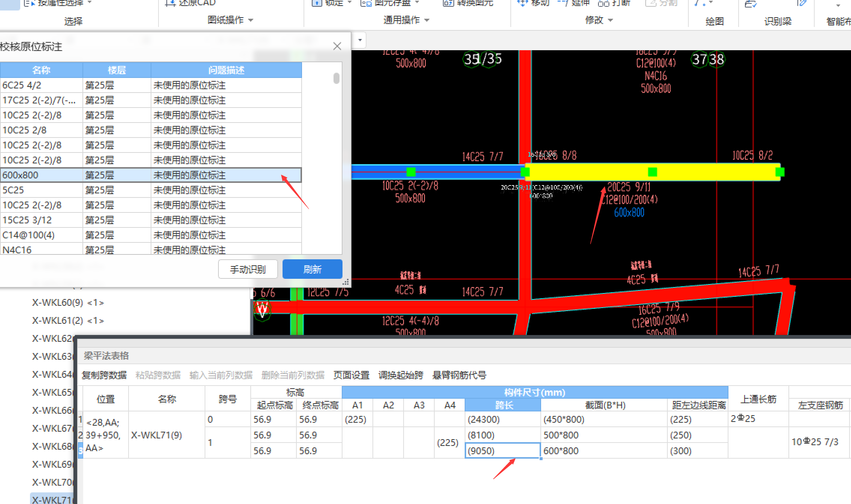Sort by the 问题描述 column header
This screenshot has height=504, width=851.
tap(226, 70)
